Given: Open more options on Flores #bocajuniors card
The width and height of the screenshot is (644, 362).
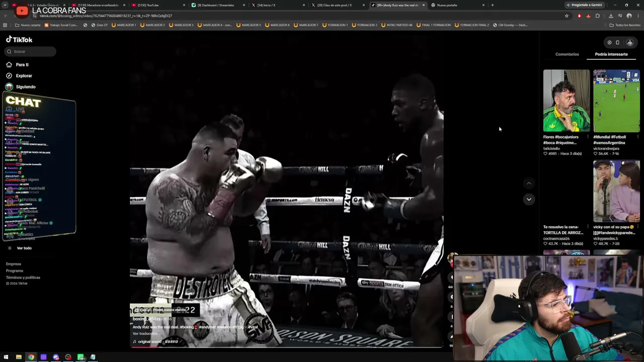Looking at the screenshot, I should point(588,137).
